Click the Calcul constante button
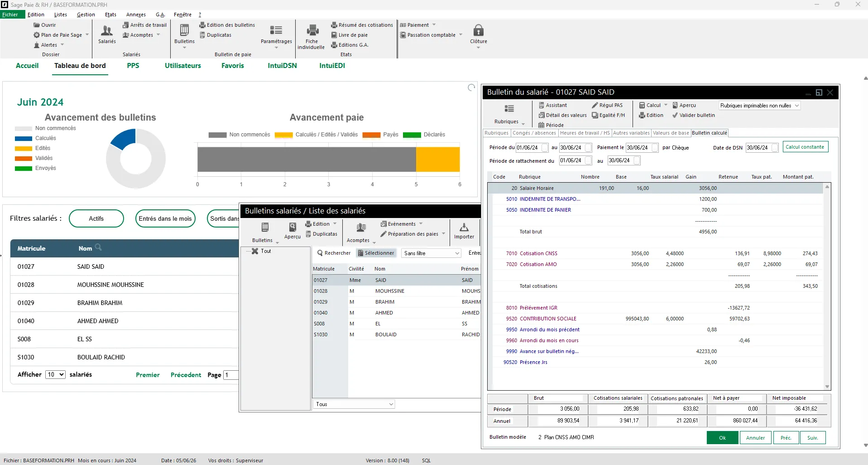 (805, 147)
